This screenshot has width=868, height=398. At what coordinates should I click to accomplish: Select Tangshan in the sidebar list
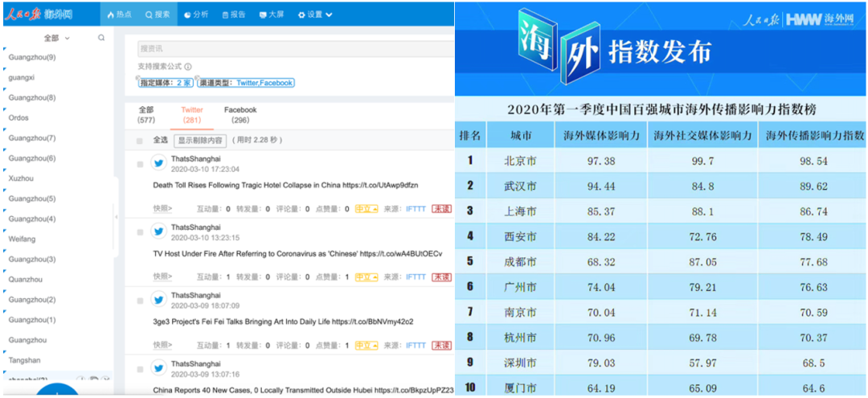tap(24, 360)
